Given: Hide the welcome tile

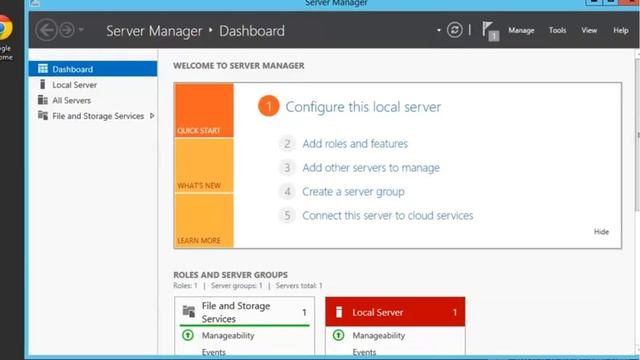Looking at the screenshot, I should pos(601,232).
